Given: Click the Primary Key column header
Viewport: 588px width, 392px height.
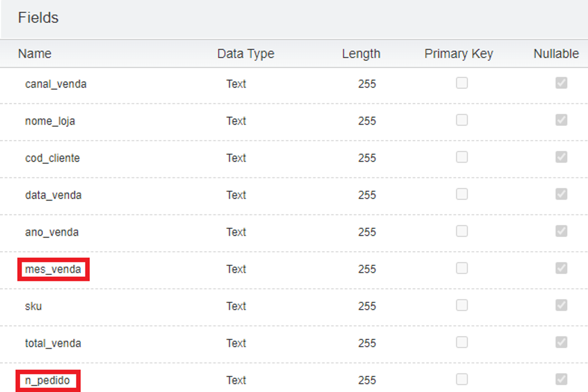Looking at the screenshot, I should [458, 54].
